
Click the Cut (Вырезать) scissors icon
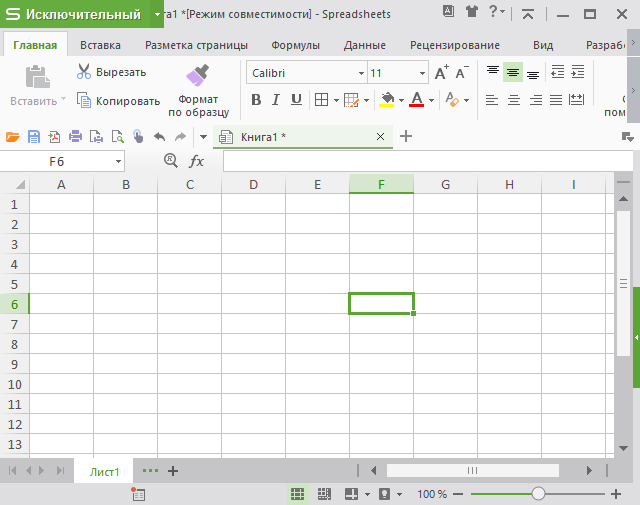[84, 72]
